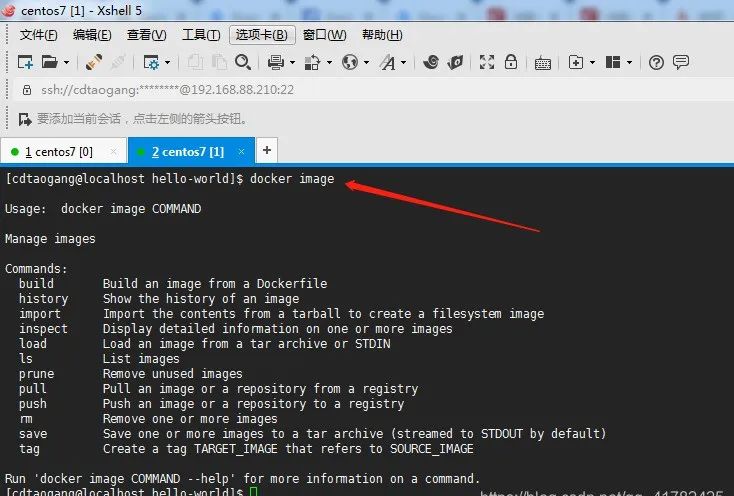734x496 pixels.
Task: Switch to the 1 centos7 [0] tab
Action: pyautogui.click(x=63, y=152)
